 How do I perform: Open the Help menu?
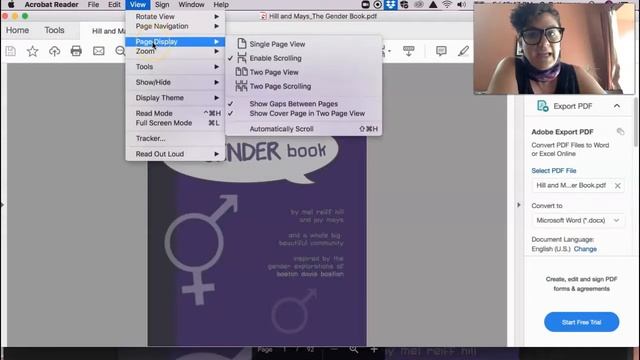tap(221, 4)
